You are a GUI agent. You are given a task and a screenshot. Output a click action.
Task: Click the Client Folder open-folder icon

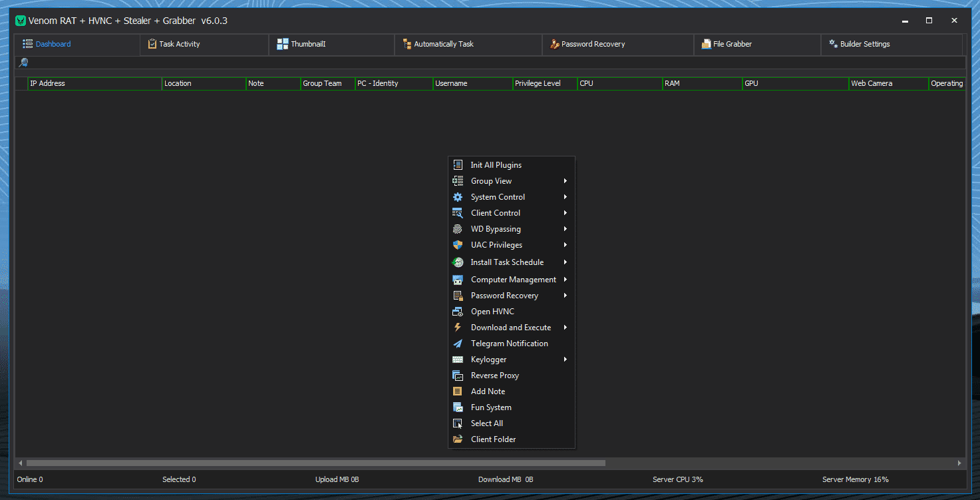[458, 439]
